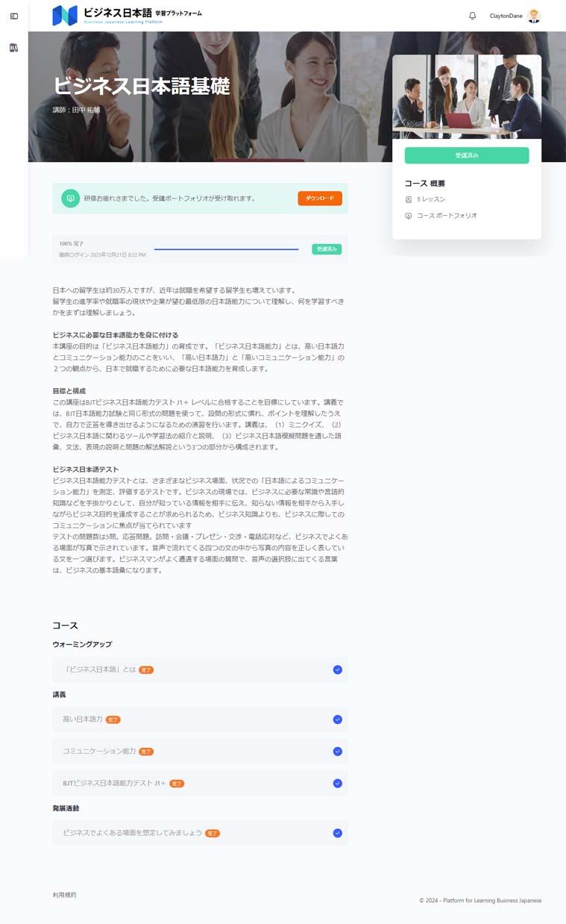This screenshot has height=924, width=566.
Task: Open lesson ビジネスでよくある場面を想定してみましょう
Action: pos(200,833)
